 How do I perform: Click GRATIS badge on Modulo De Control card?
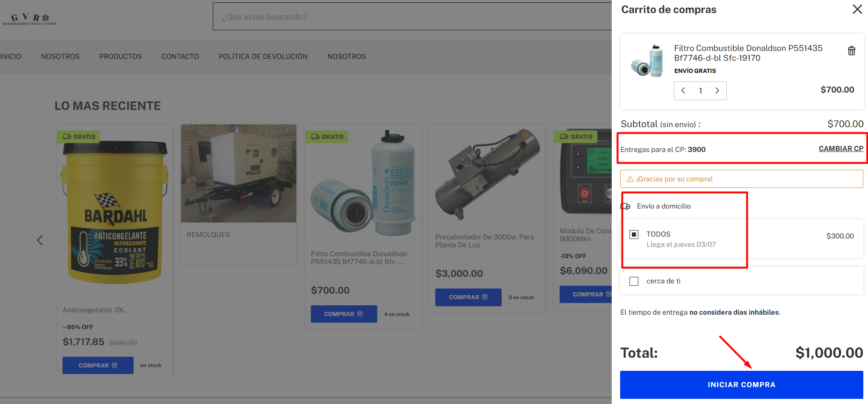click(x=576, y=137)
